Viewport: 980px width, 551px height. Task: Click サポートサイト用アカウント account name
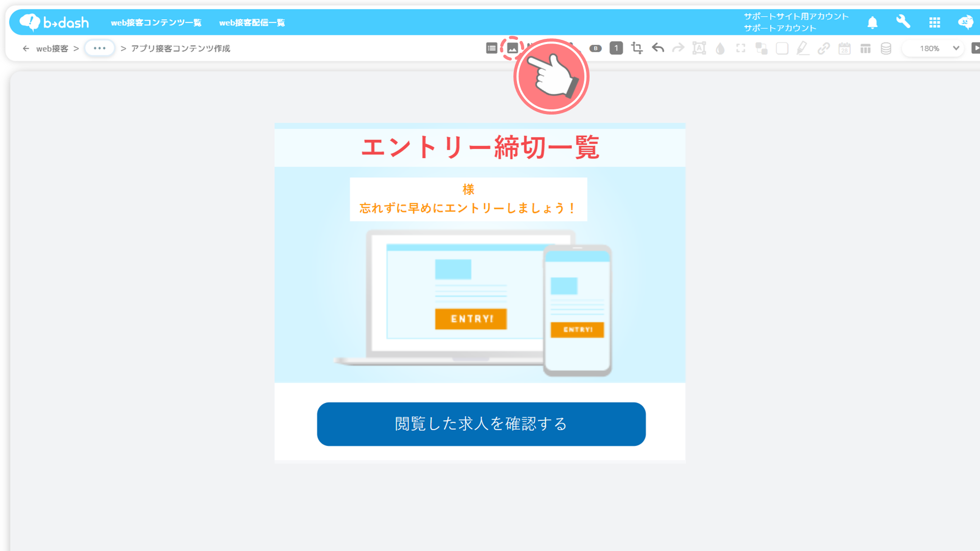(796, 17)
